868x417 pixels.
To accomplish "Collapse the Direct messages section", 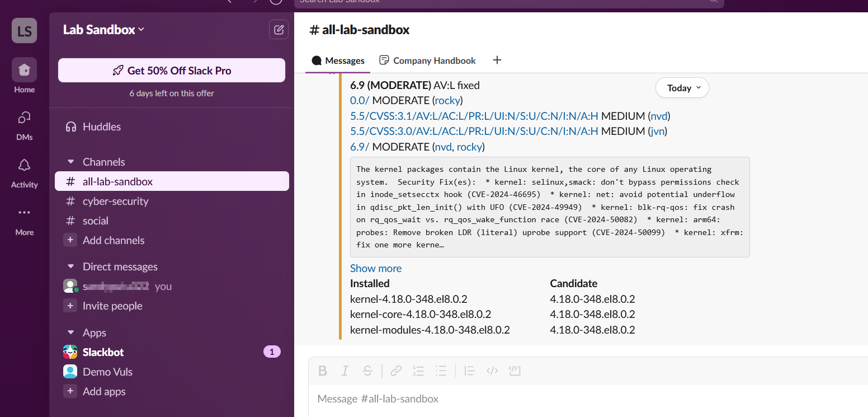I will click(x=71, y=266).
